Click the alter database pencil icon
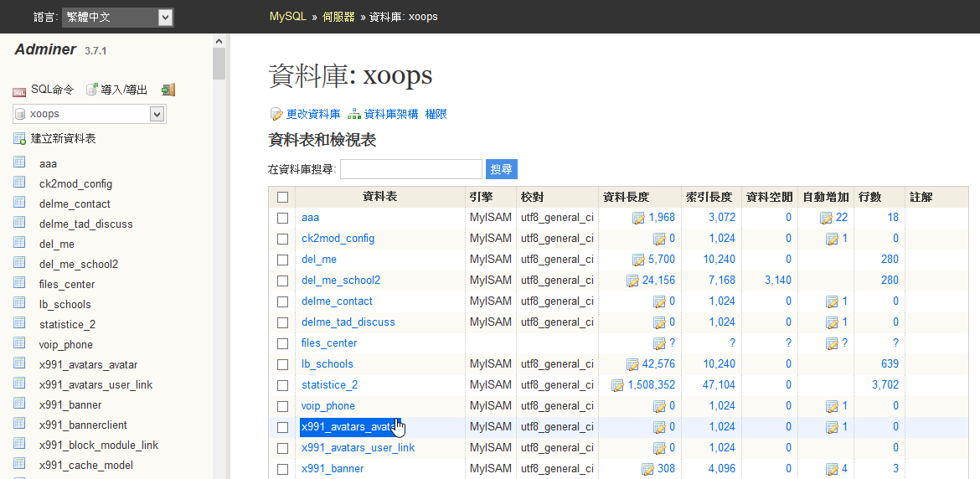The height and width of the screenshot is (479, 980). [276, 114]
